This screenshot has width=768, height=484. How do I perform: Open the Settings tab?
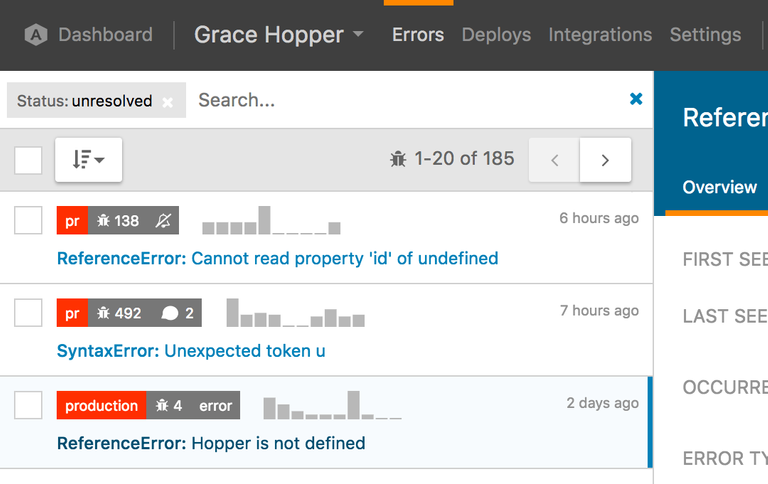705,35
